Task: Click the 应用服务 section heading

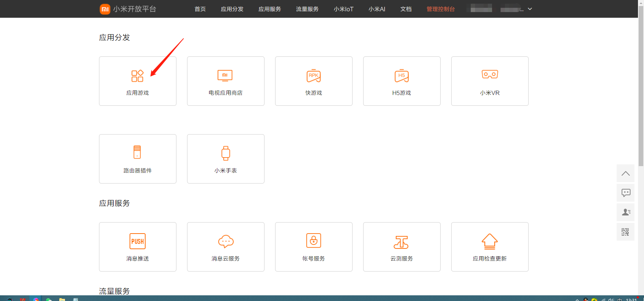Action: (x=114, y=203)
